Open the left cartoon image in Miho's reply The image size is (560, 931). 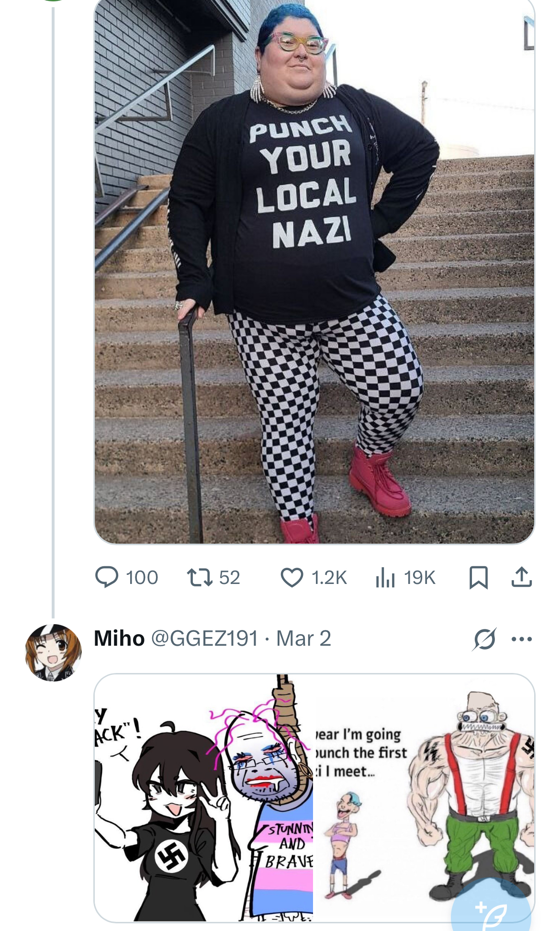(203, 798)
